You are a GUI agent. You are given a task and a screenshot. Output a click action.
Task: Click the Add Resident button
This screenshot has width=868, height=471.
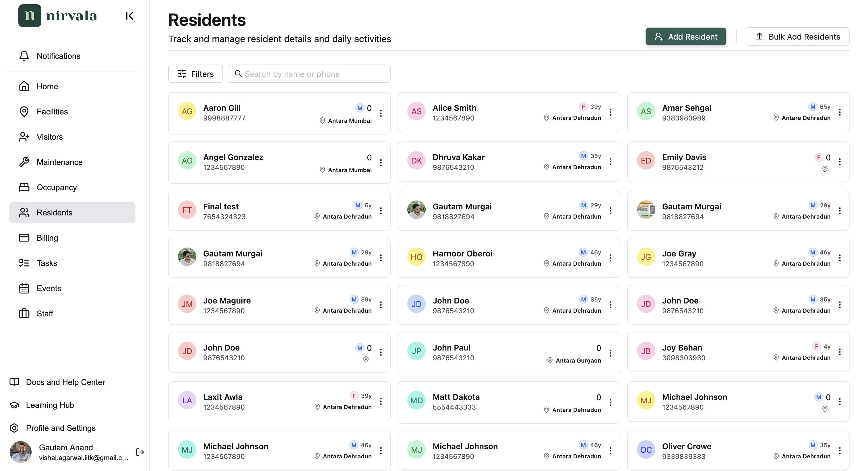coord(685,36)
